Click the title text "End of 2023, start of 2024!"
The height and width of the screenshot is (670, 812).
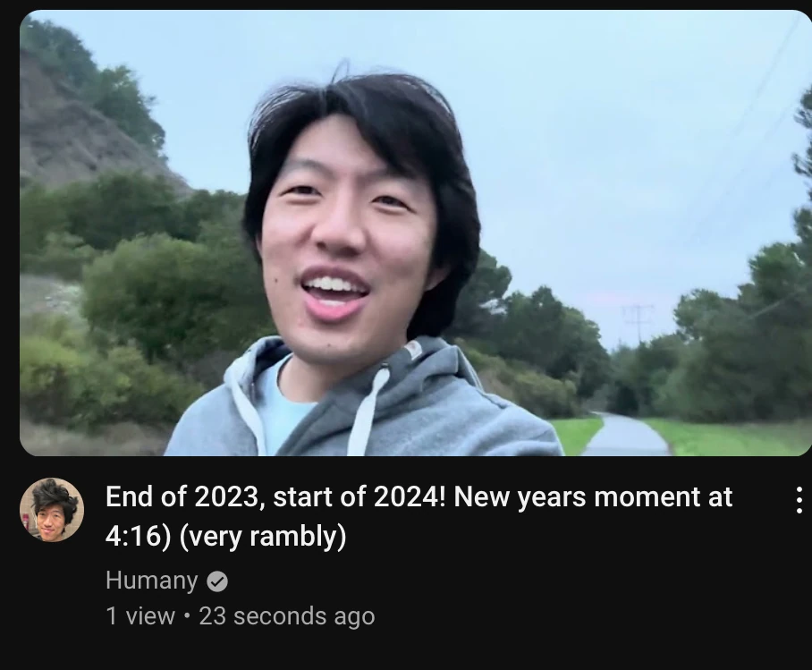point(275,496)
